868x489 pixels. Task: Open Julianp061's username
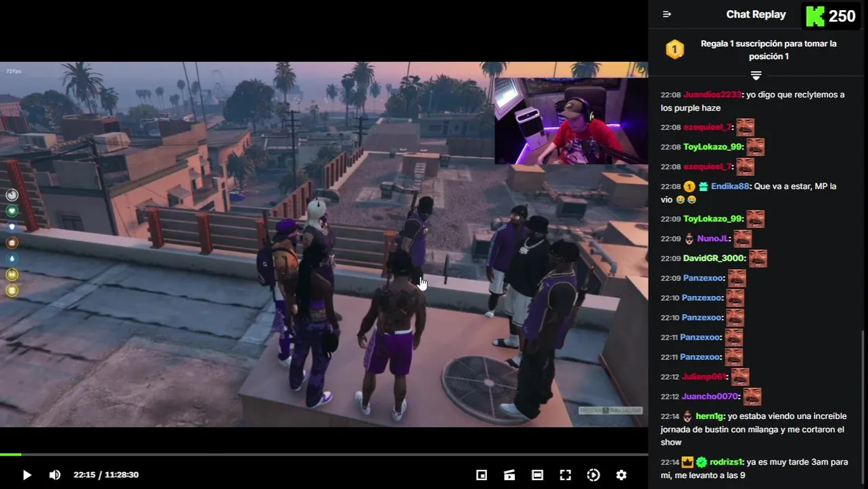pos(704,376)
